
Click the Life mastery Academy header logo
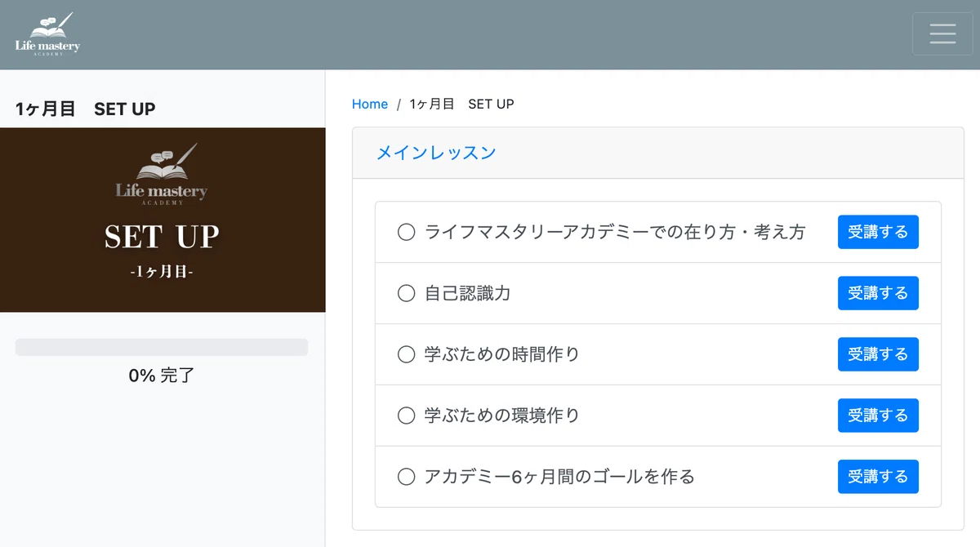tap(47, 34)
